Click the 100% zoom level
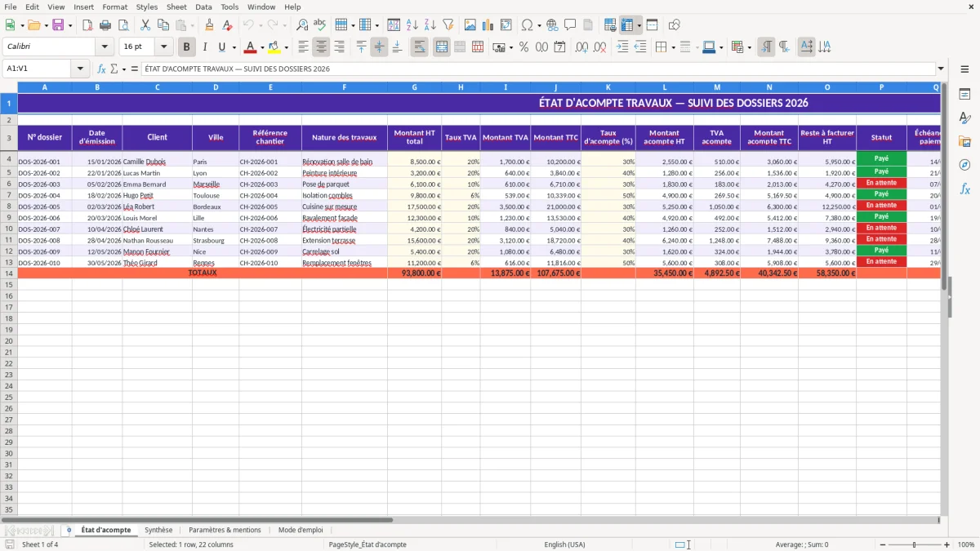The height and width of the screenshot is (551, 980). click(x=966, y=544)
